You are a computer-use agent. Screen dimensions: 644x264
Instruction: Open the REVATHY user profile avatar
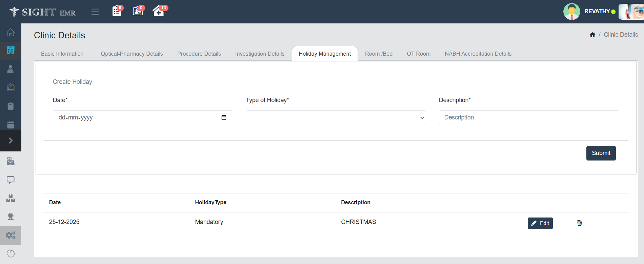[571, 12]
